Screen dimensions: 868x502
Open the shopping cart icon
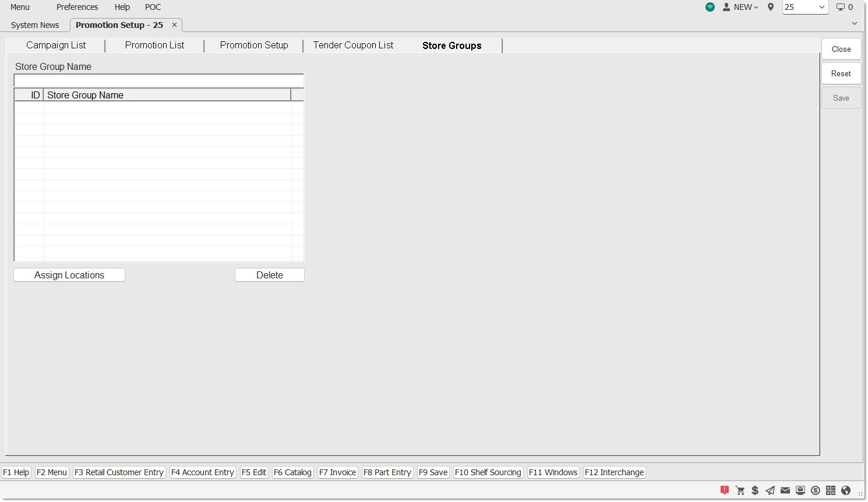[x=740, y=490]
